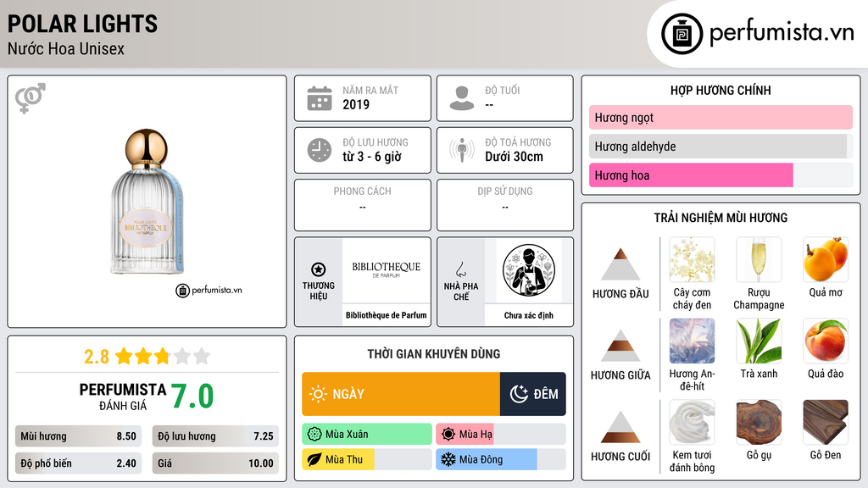
Task: Click the Dịp sử dụng card
Action: click(x=505, y=205)
